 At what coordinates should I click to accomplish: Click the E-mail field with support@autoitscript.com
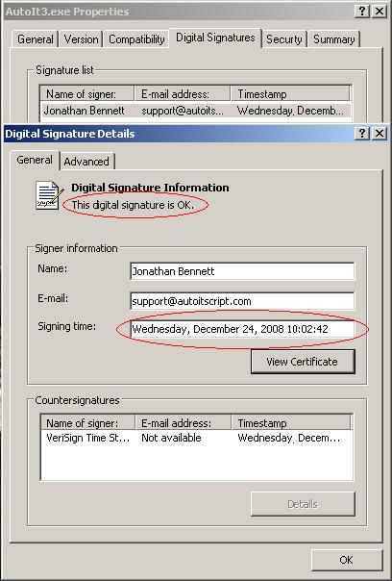pyautogui.click(x=242, y=301)
